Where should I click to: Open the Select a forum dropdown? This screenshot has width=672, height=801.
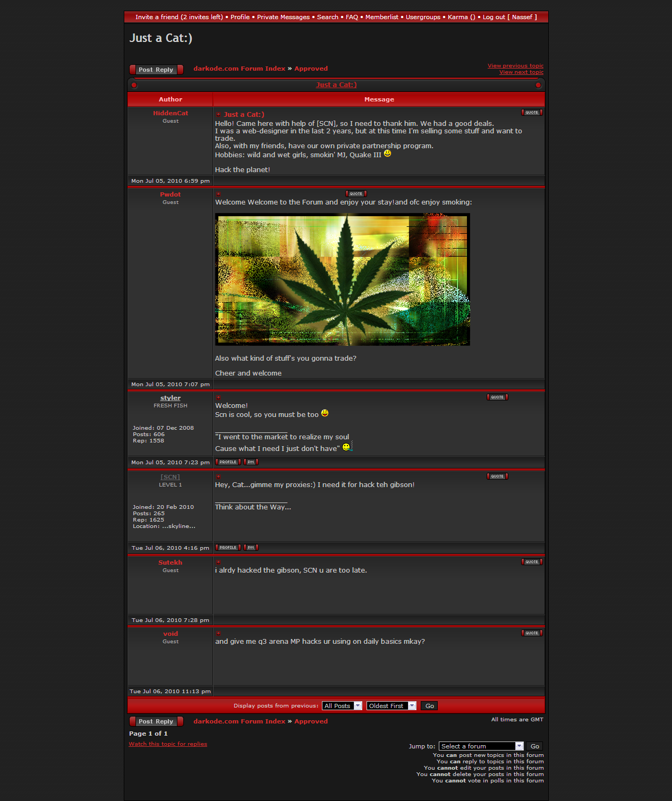tap(481, 746)
